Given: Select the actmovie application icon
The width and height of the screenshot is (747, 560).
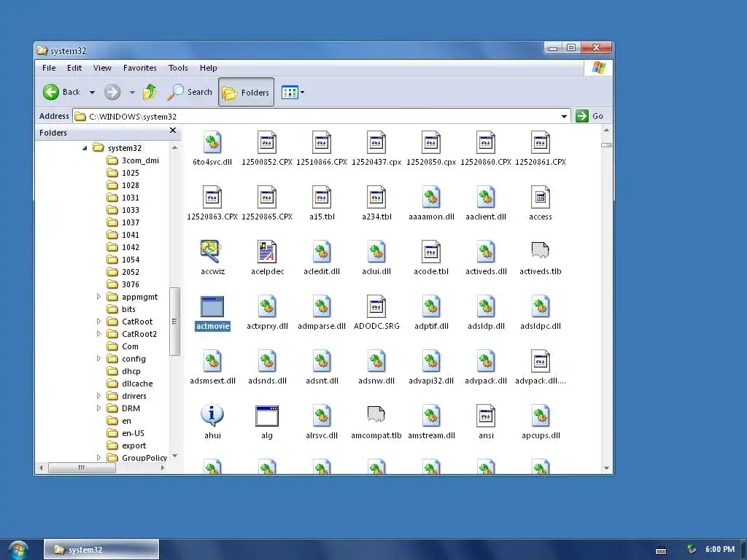Looking at the screenshot, I should (x=212, y=307).
